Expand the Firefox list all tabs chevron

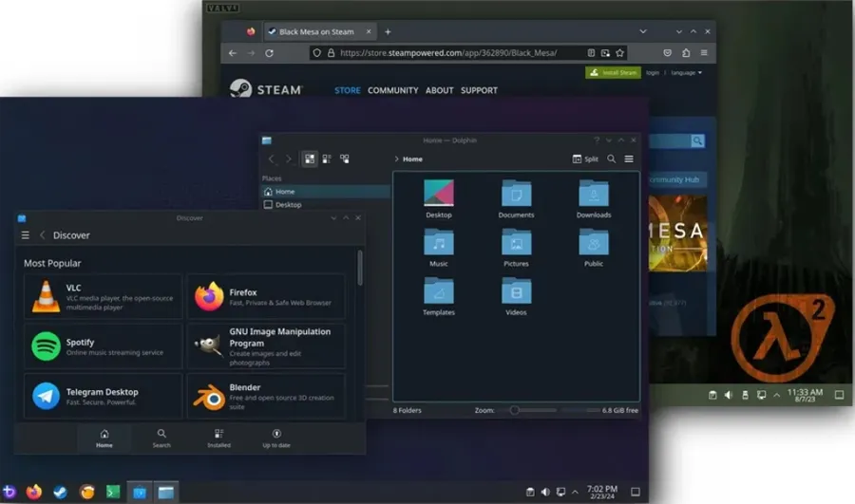coord(643,31)
